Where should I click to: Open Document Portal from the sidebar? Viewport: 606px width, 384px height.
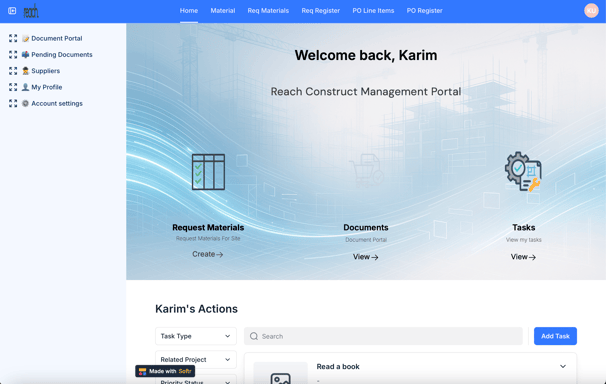pyautogui.click(x=57, y=38)
